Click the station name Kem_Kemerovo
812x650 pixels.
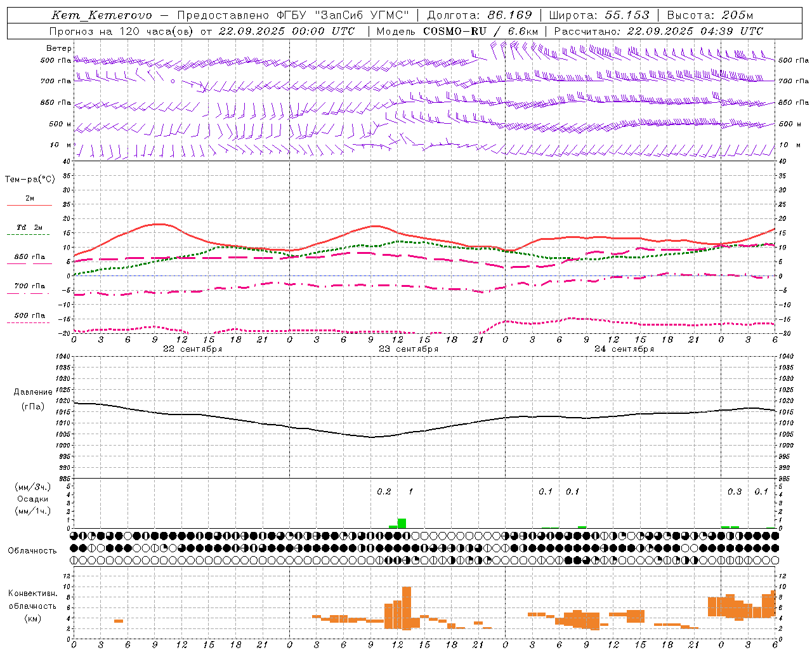[101, 15]
